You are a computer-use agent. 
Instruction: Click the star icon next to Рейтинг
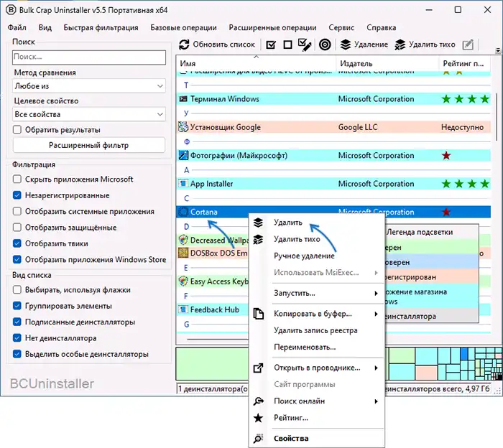click(x=259, y=418)
